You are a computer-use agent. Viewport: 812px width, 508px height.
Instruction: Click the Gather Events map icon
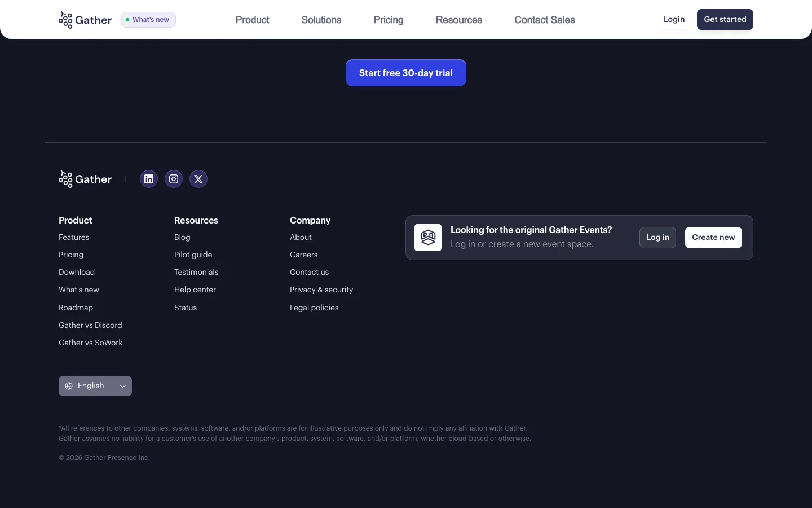click(428, 238)
